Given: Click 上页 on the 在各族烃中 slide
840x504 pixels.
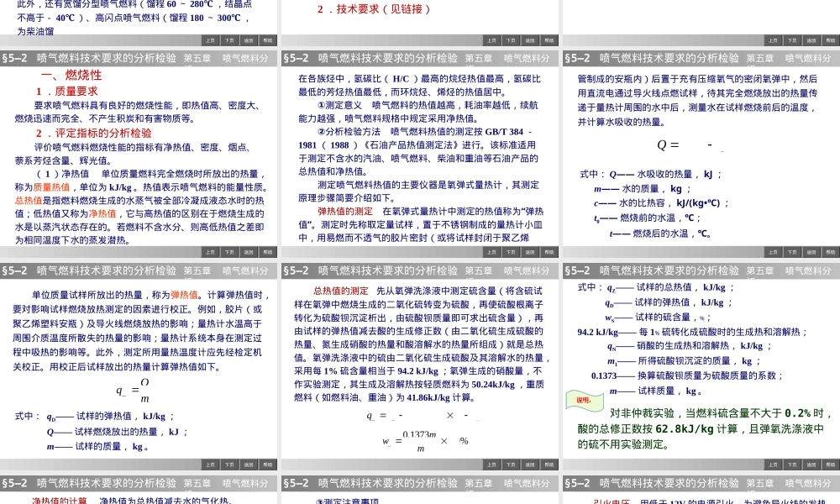Looking at the screenshot, I should tap(491, 252).
